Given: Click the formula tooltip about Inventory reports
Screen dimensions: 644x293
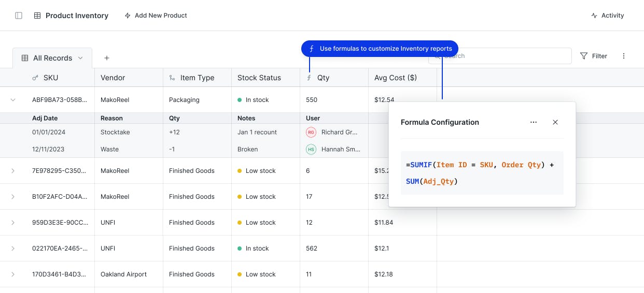Looking at the screenshot, I should point(380,49).
